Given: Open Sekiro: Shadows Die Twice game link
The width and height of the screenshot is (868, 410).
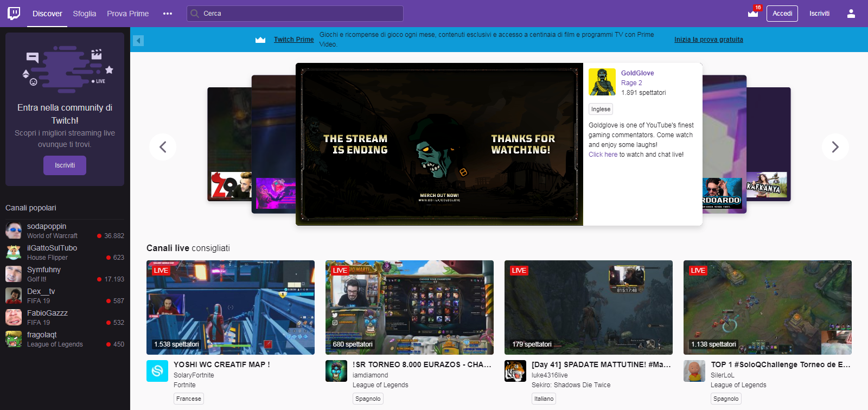Looking at the screenshot, I should tap(571, 385).
